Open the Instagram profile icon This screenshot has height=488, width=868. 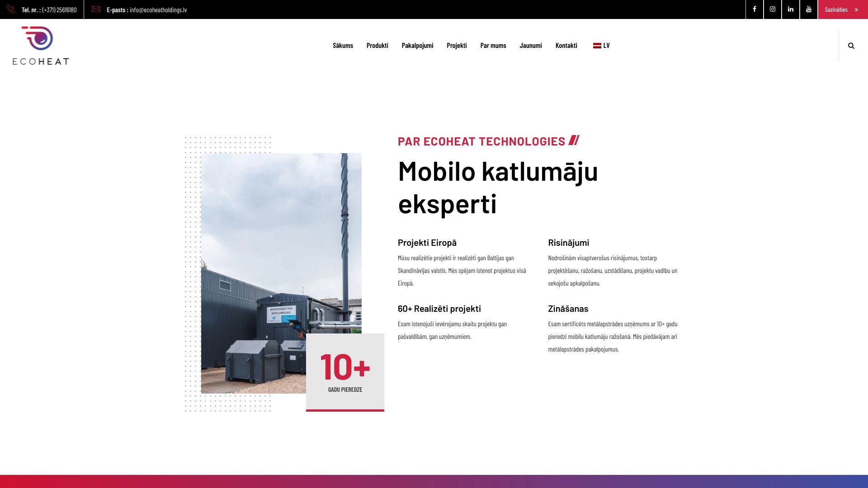coord(772,9)
